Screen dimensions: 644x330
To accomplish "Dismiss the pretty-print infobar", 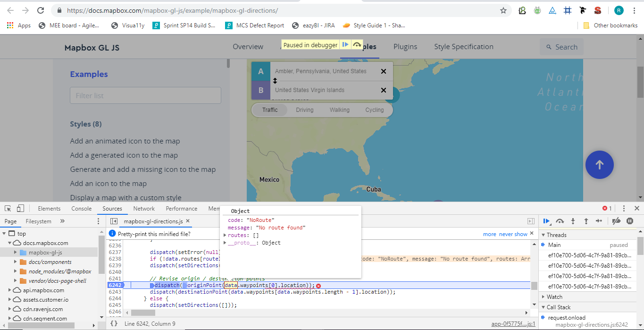I will 532,233.
